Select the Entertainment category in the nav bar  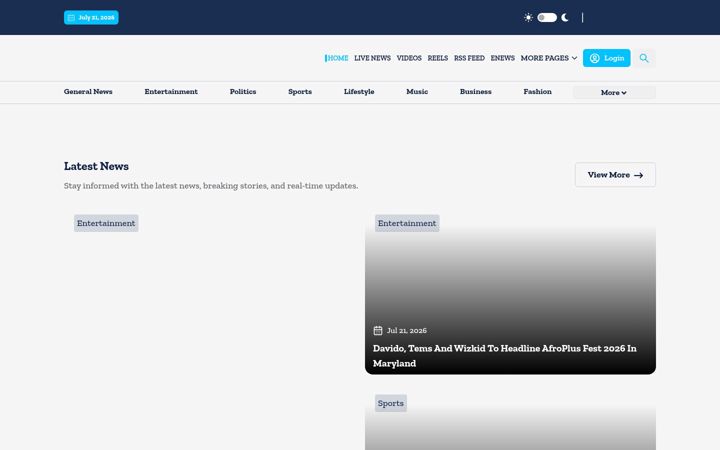click(x=171, y=91)
